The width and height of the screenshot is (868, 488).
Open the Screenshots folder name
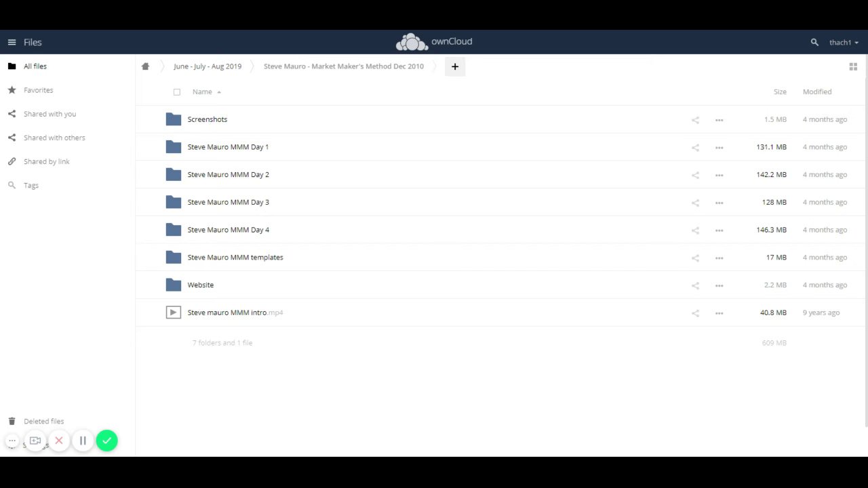pos(208,119)
